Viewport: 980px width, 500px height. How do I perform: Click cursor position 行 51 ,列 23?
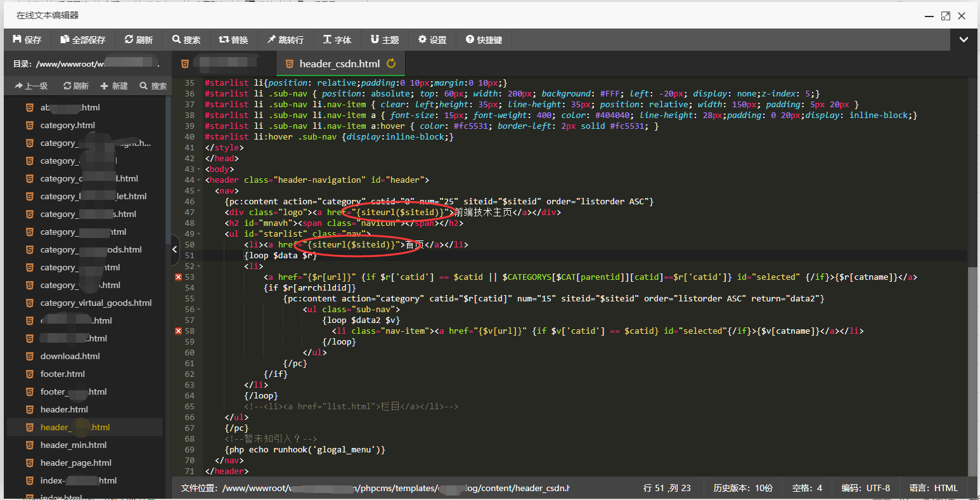point(667,488)
